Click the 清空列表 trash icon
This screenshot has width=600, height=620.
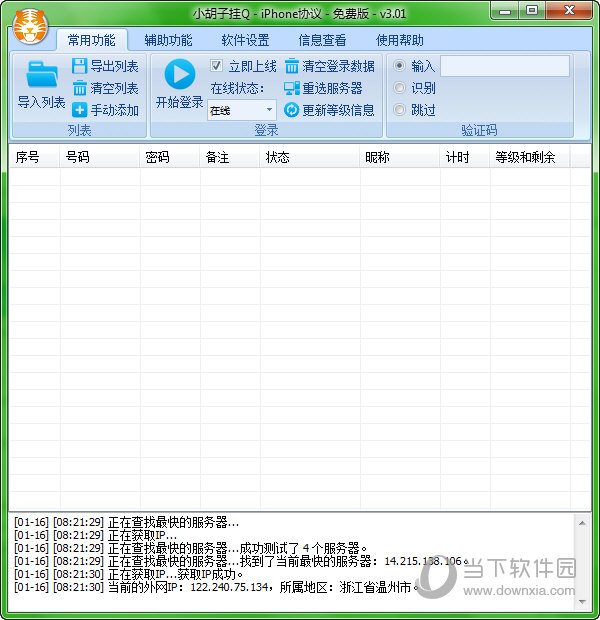coord(80,88)
